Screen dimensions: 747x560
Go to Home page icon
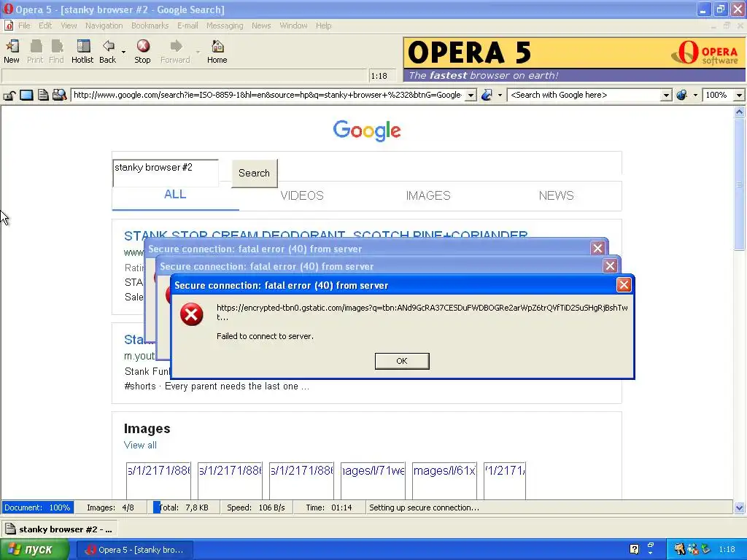point(217,47)
